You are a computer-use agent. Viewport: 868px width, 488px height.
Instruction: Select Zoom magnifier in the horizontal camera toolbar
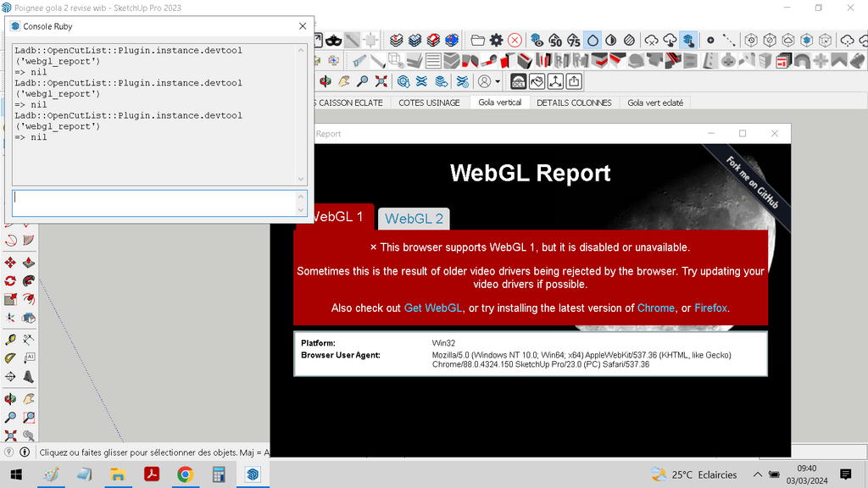point(363,82)
